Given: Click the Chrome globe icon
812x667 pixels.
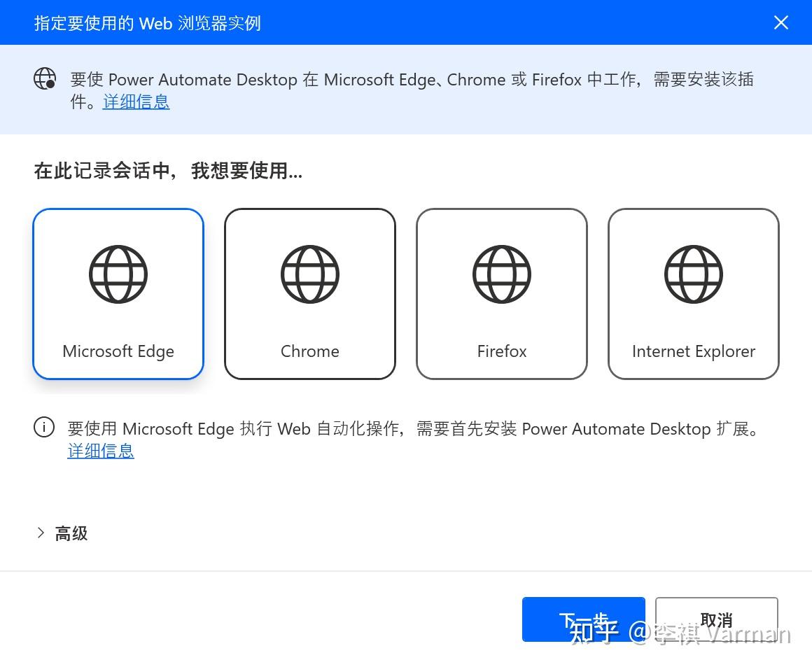Looking at the screenshot, I should pyautogui.click(x=309, y=274).
